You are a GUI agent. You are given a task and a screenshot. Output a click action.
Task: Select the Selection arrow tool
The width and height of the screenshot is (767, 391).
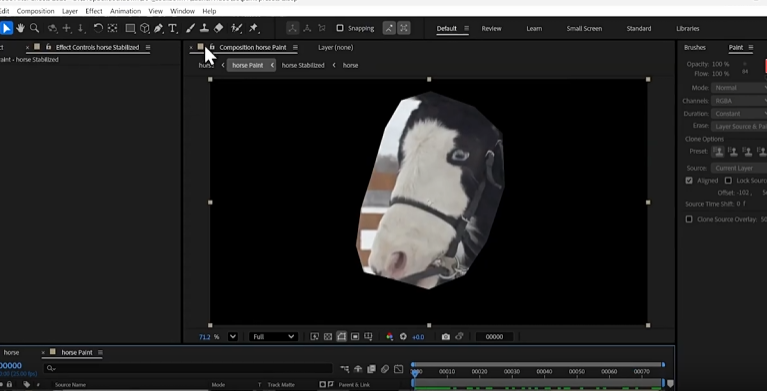(x=6, y=28)
